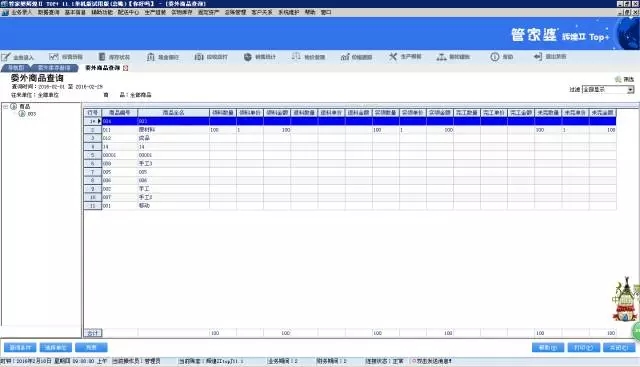Select the 原材料 row in the table
Viewport: 640px width, 367px height.
click(x=350, y=130)
